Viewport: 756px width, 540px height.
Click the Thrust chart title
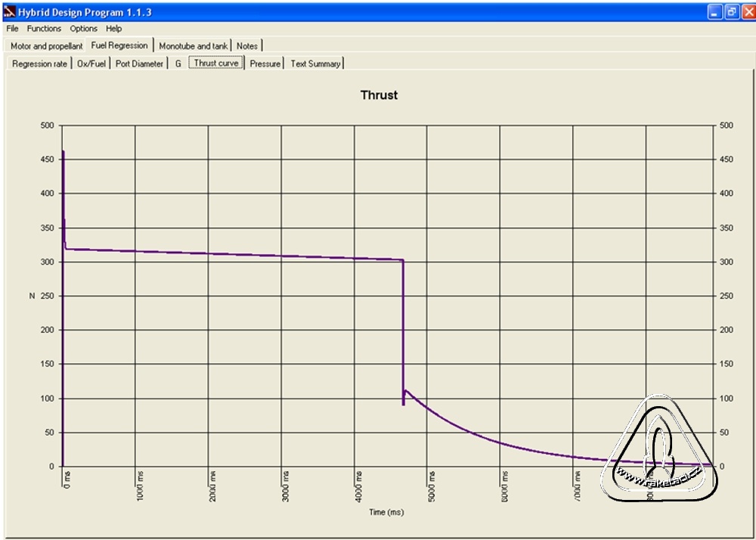(x=379, y=95)
